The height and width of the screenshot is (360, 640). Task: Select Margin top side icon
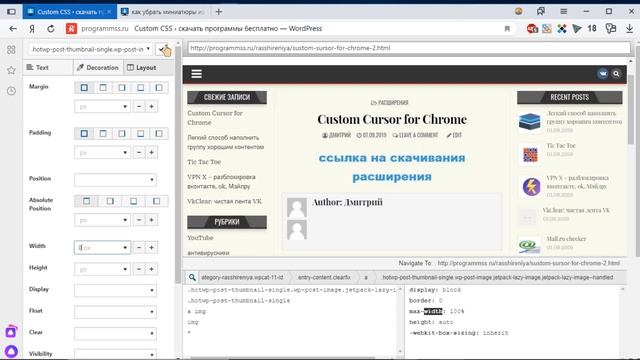coord(103,88)
